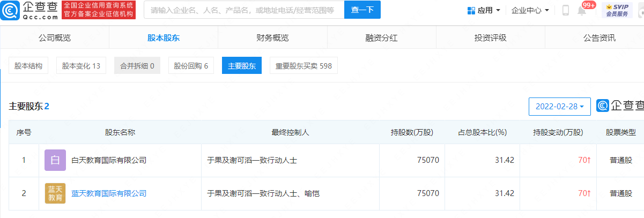Open notifications bell with 99+ badge
The image size is (644, 218).
coord(582,10)
